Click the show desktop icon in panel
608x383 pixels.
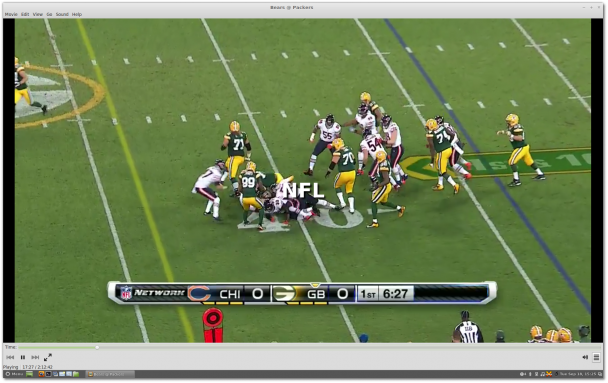point(29,374)
